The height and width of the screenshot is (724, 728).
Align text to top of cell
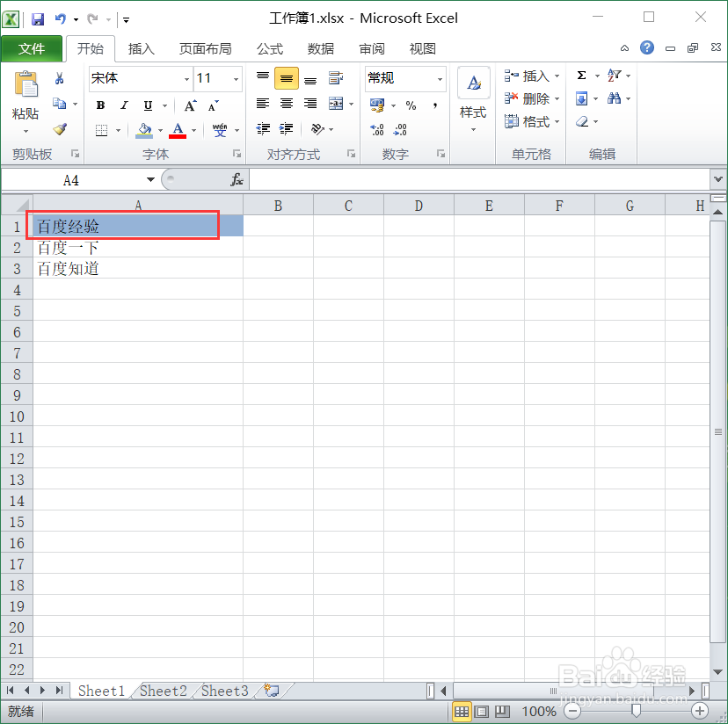(263, 77)
